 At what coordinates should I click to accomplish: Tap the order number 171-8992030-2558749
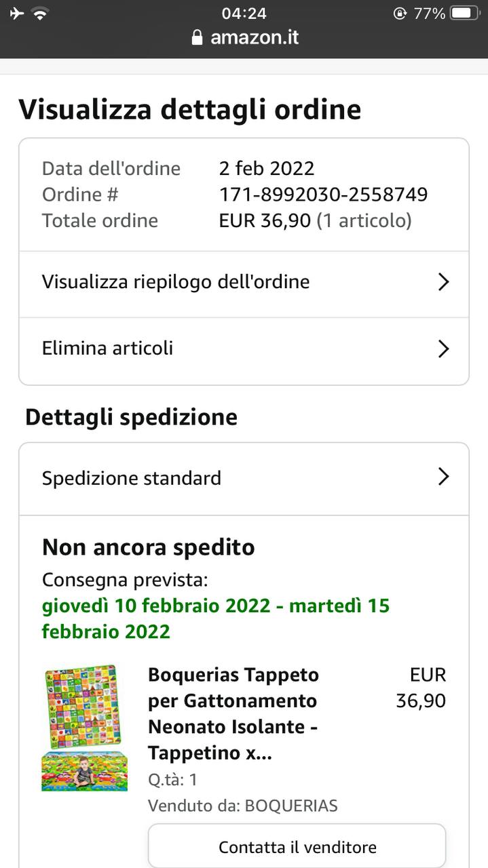(323, 195)
